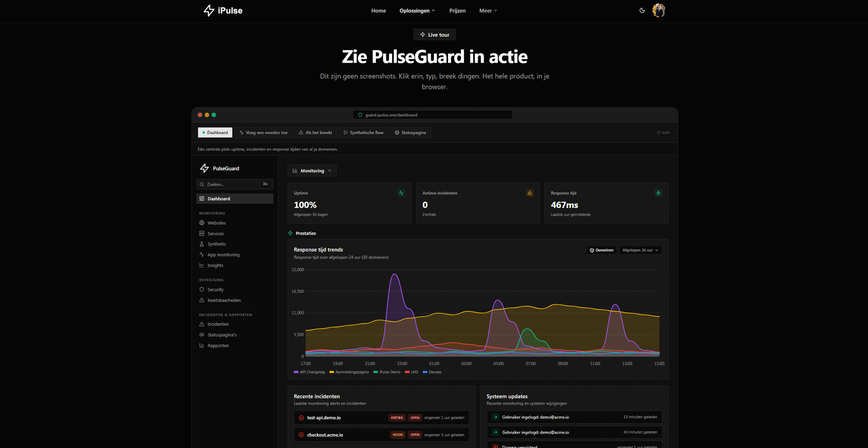Viewport: 868px width, 448px height.
Task: Open the Synthetische flow tab
Action: click(x=363, y=132)
